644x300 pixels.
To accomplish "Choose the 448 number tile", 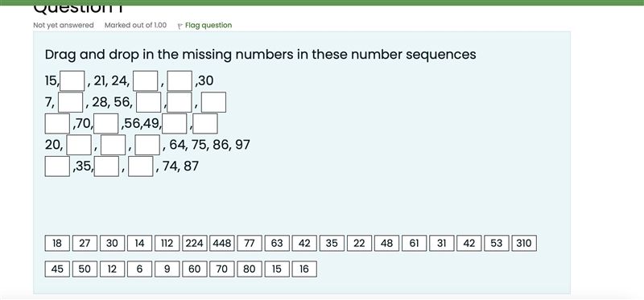I will 222,244.
